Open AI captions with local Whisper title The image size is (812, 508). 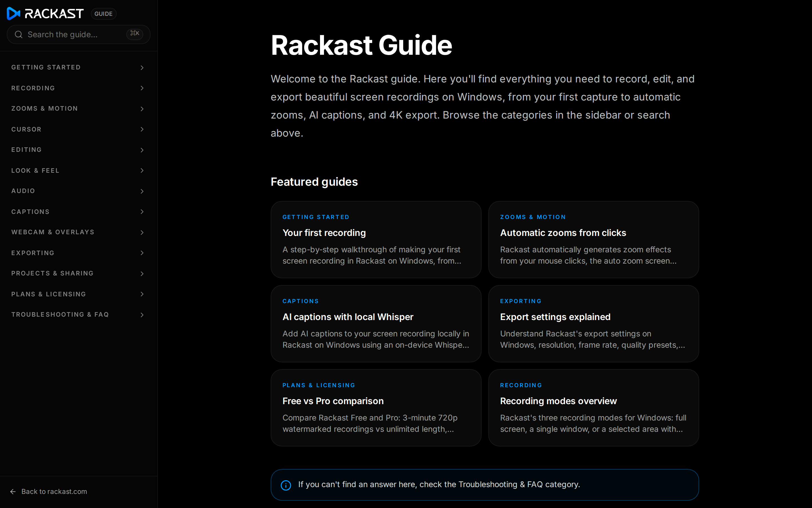point(348,317)
